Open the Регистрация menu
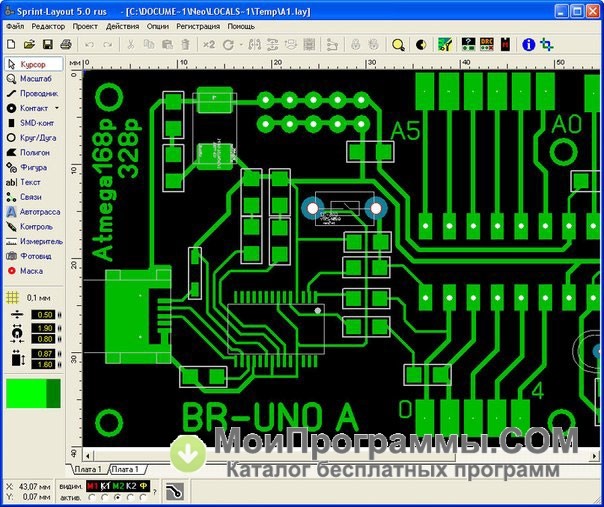 click(198, 26)
